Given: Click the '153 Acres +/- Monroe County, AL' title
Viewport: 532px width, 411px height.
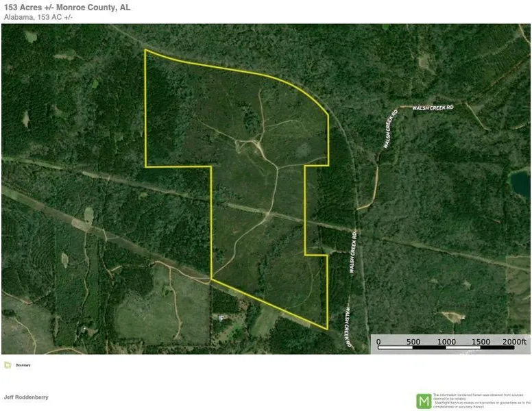Looking at the screenshot, I should 66,7.
